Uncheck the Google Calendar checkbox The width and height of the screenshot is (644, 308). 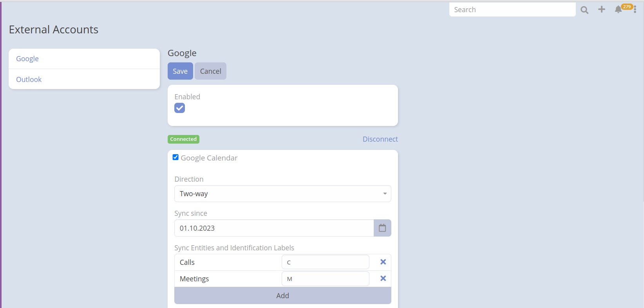click(x=175, y=157)
